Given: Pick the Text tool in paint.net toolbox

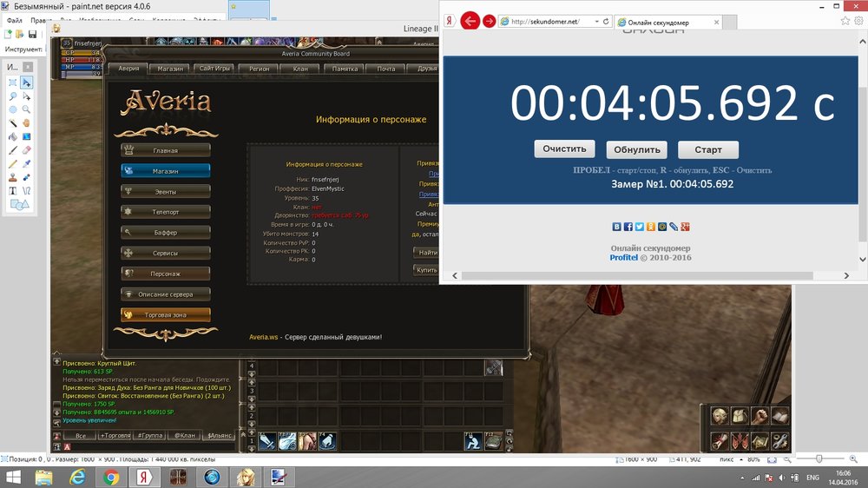Looking at the screenshot, I should pos(13,190).
